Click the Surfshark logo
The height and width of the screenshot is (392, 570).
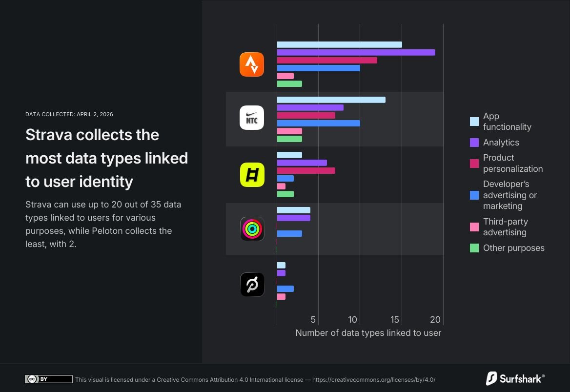[x=515, y=378]
